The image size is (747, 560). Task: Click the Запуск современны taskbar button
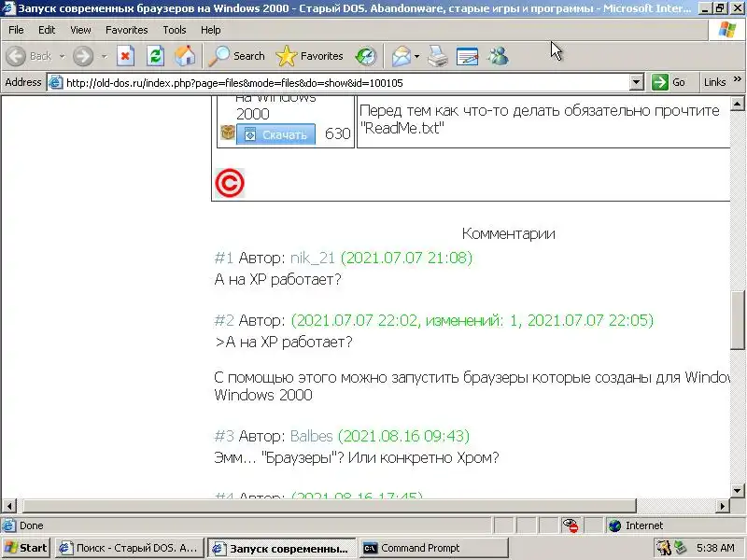click(x=282, y=548)
